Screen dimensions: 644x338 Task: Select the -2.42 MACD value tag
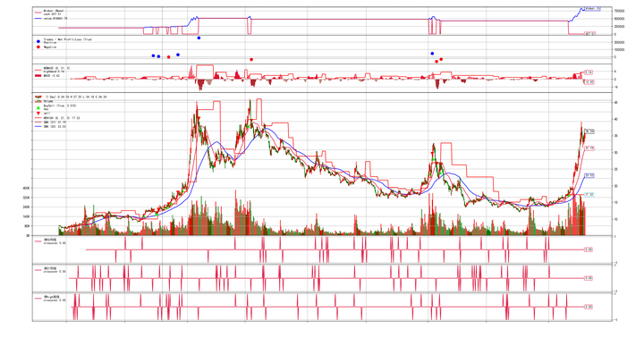[589, 82]
